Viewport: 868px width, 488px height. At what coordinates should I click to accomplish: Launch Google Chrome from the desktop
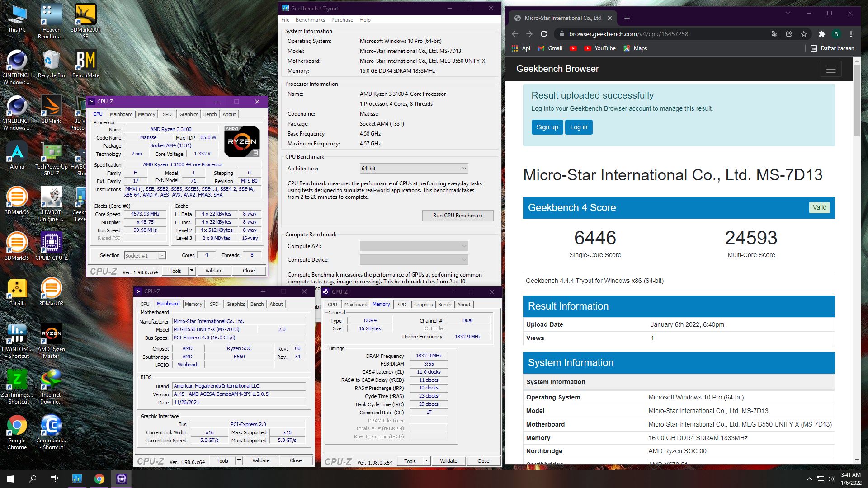coord(17,432)
